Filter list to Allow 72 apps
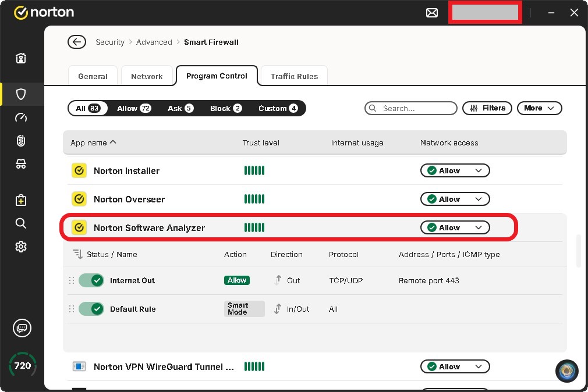Screen dimensions: 588x392 click(x=133, y=108)
